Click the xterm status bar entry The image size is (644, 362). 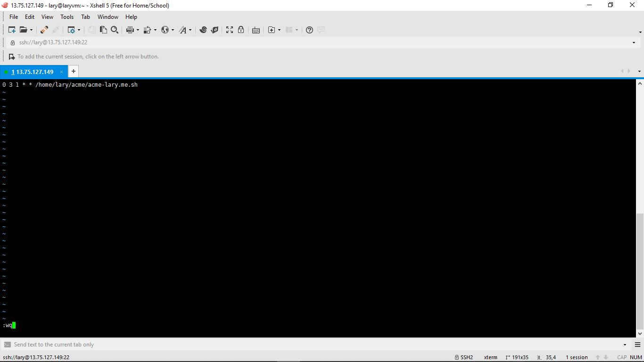(x=490, y=357)
